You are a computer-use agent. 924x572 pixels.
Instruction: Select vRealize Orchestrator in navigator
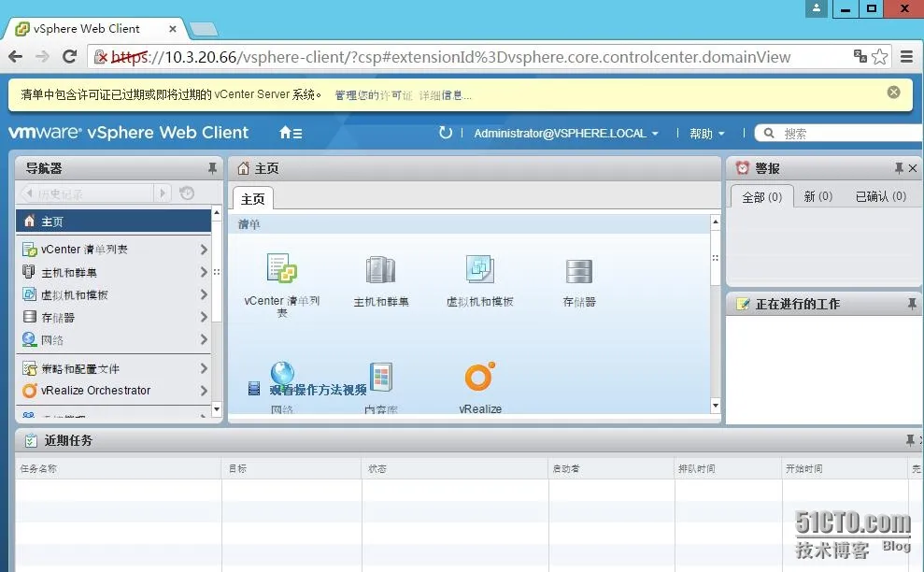pyautogui.click(x=113, y=391)
